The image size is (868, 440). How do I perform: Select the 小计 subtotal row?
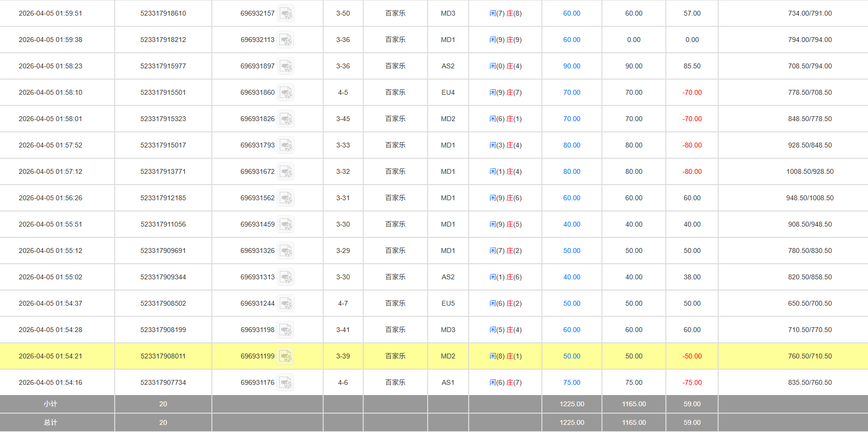pyautogui.click(x=50, y=404)
